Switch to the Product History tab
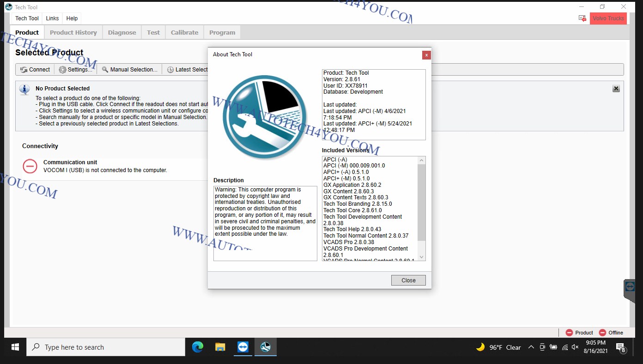 (x=73, y=32)
